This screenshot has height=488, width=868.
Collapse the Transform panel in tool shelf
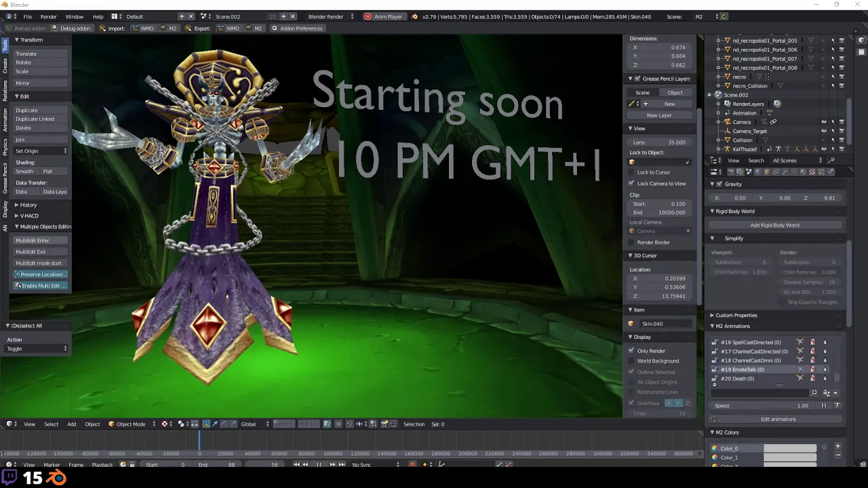click(16, 40)
